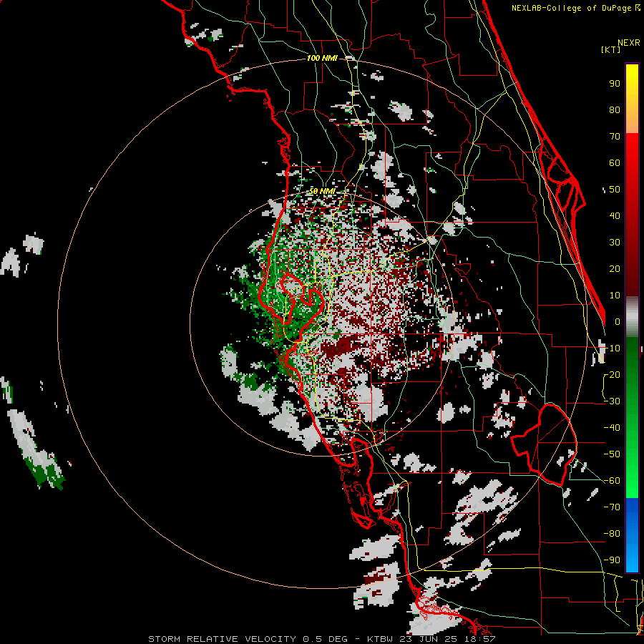
Task: Click the -40 value on velocity scale
Action: click(x=612, y=428)
